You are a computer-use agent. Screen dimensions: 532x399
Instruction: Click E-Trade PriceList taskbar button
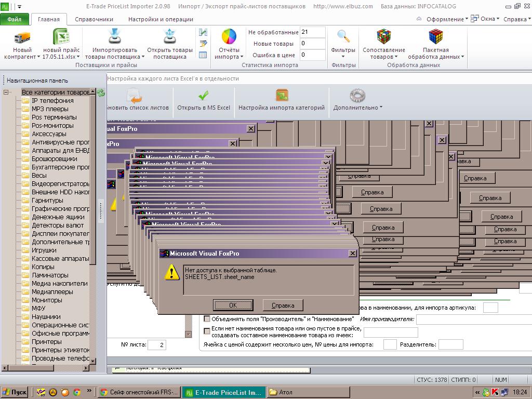224,392
